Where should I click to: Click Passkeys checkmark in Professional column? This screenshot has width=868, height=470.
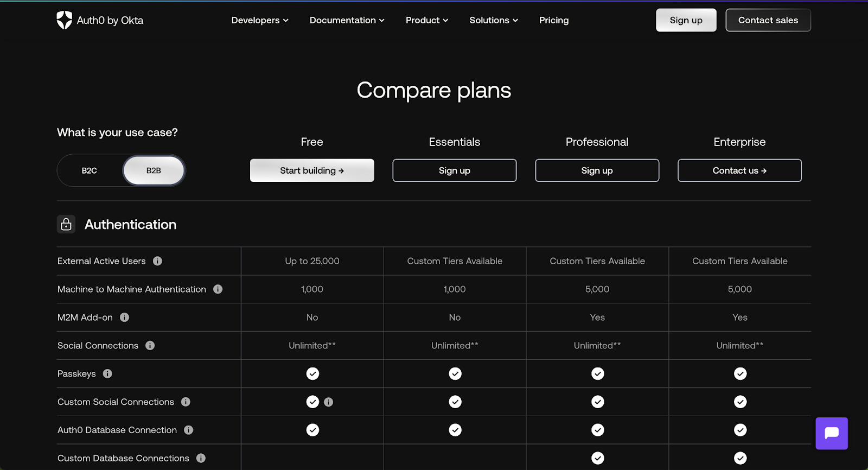point(598,374)
